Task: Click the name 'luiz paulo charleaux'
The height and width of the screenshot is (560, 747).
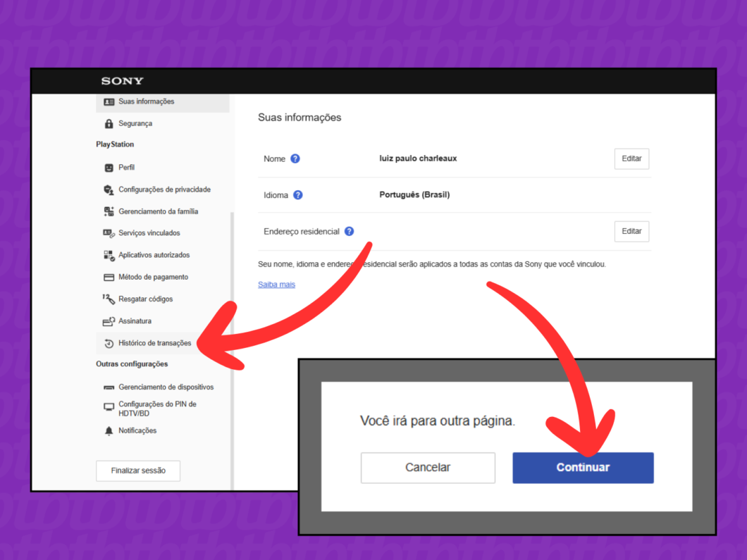Action: coord(419,158)
